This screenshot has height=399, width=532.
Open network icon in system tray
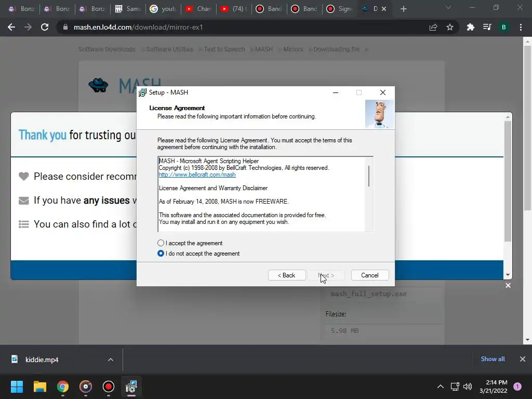(455, 387)
